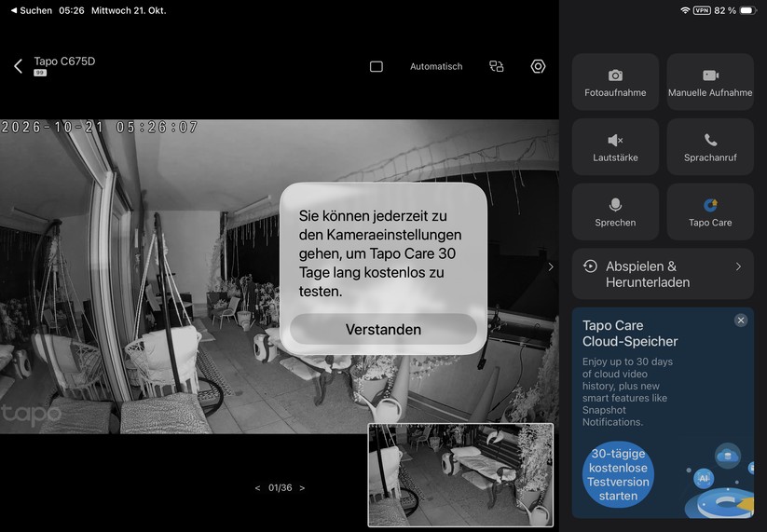Tap the fullscreen rectangle icon
The width and height of the screenshot is (767, 532).
pos(377,66)
